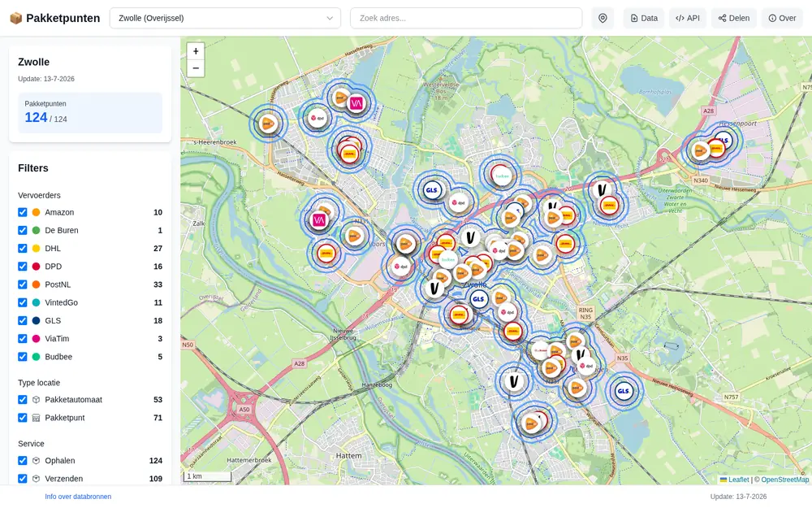The height and width of the screenshot is (508, 812).
Task: Uncheck the Amazon carrier checkbox
Action: point(22,212)
